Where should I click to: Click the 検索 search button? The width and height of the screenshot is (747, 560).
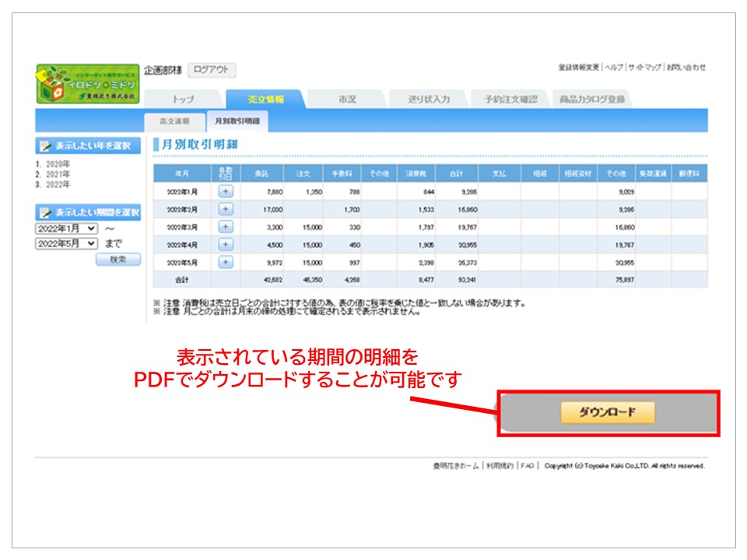click(117, 260)
